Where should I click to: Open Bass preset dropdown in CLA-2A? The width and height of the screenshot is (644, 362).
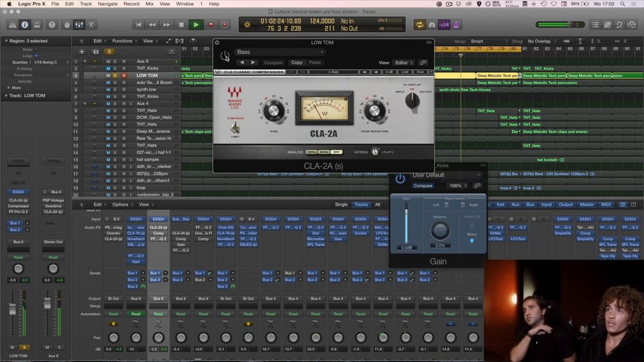pos(280,52)
